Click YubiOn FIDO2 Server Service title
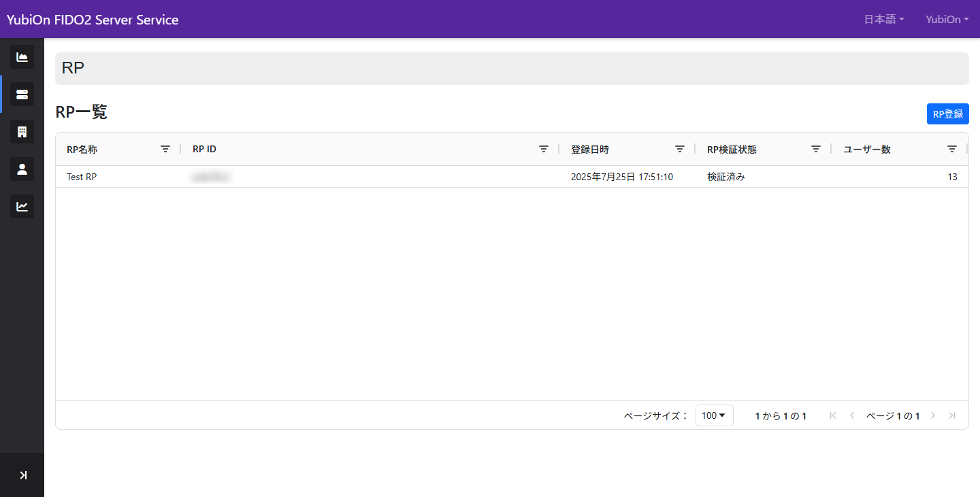This screenshot has height=497, width=980. [x=93, y=20]
